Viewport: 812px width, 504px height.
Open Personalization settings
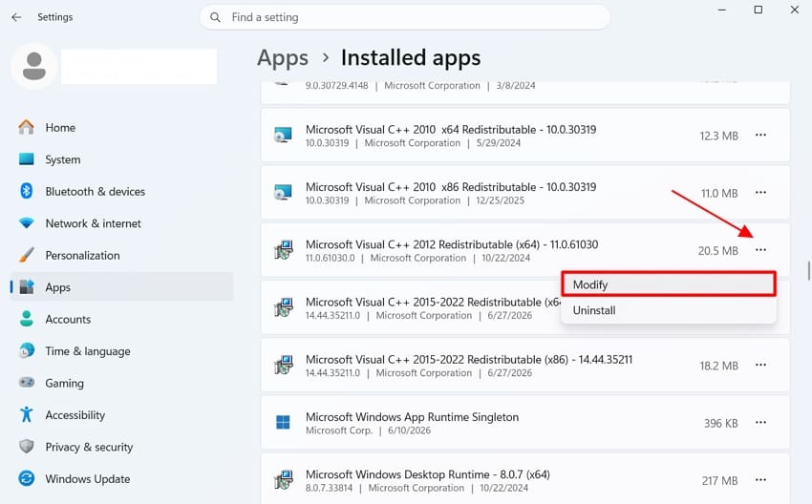pos(82,255)
